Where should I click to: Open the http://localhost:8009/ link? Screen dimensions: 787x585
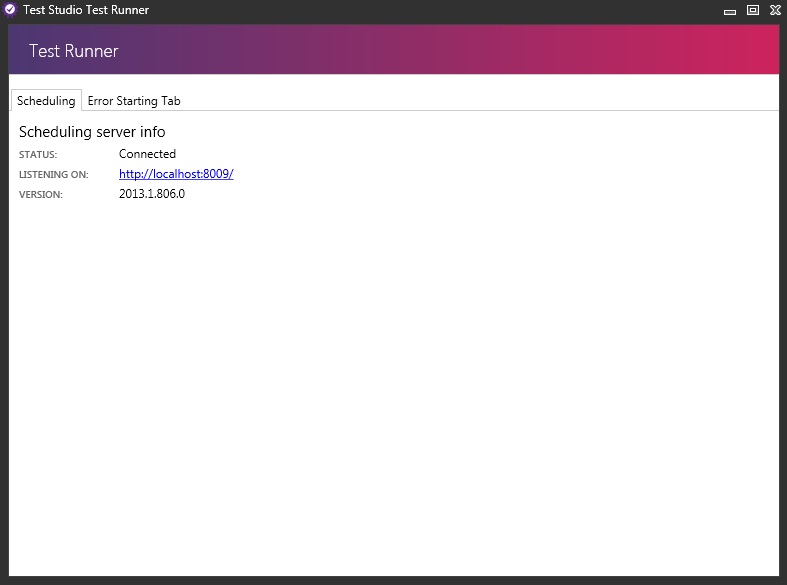point(176,174)
